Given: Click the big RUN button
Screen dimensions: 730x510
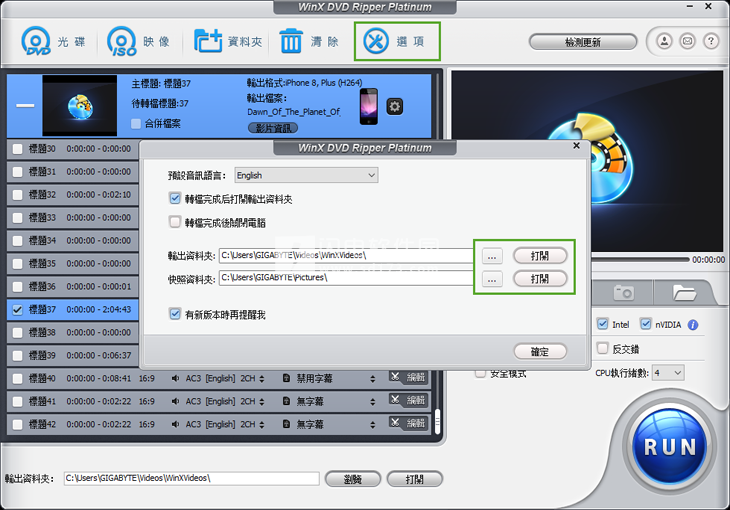Looking at the screenshot, I should click(670, 446).
